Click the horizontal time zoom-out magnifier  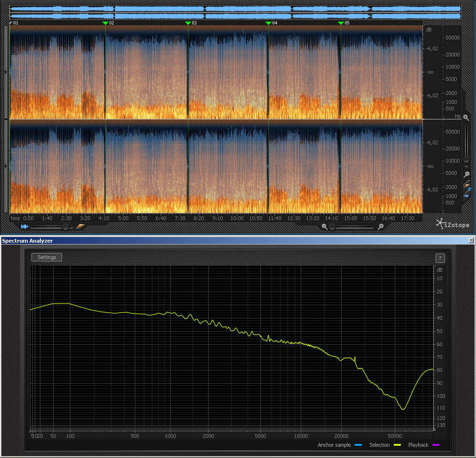(x=324, y=227)
